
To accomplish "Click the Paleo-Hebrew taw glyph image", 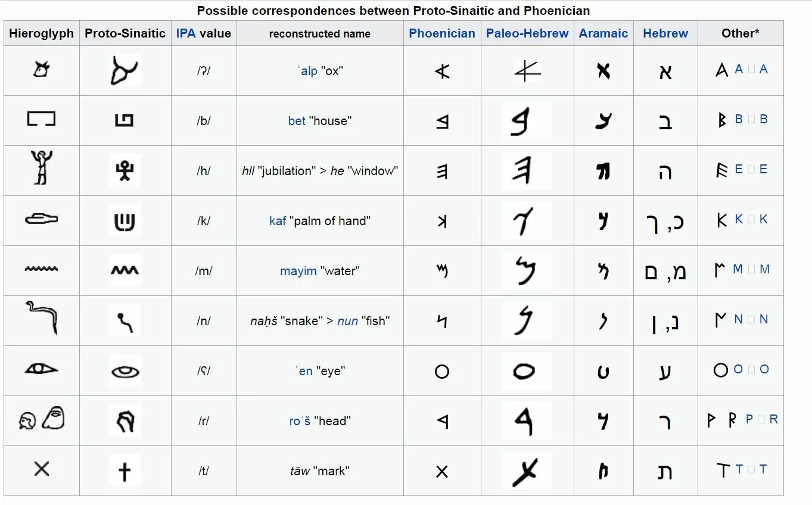I will [x=527, y=470].
